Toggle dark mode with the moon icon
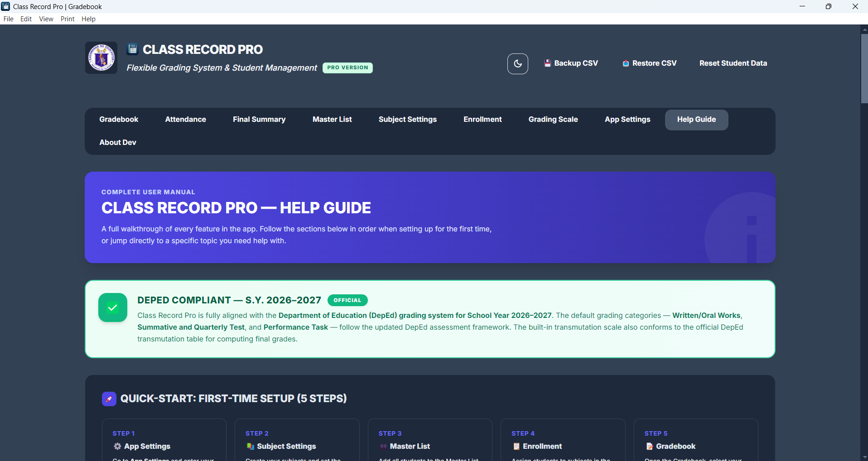Screen dimensions: 868x461 pos(517,64)
